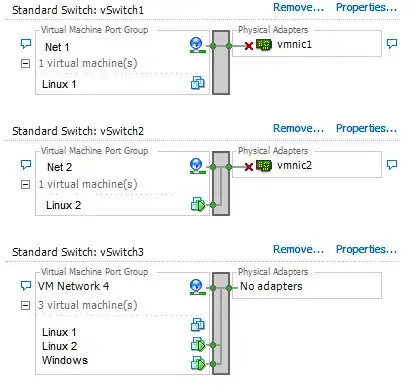Click the vmnic2 physical adapter card icon
Viewport: 410px width, 391px height.
pyautogui.click(x=264, y=166)
